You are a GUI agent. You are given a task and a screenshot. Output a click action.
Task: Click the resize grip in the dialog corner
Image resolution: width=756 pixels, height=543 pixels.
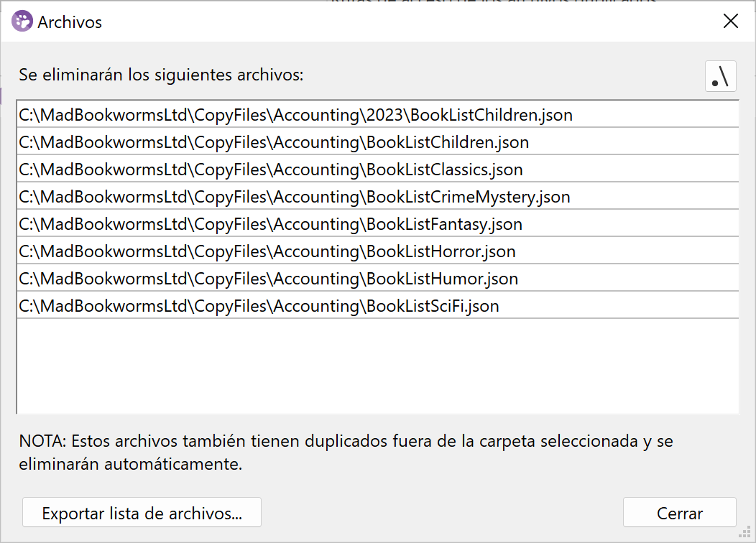click(747, 534)
